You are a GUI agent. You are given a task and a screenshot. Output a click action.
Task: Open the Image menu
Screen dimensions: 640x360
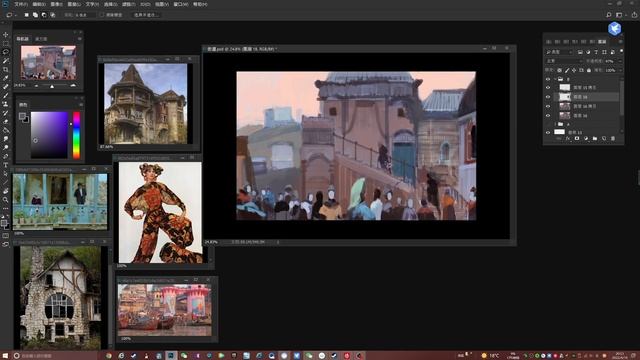pyautogui.click(x=56, y=4)
